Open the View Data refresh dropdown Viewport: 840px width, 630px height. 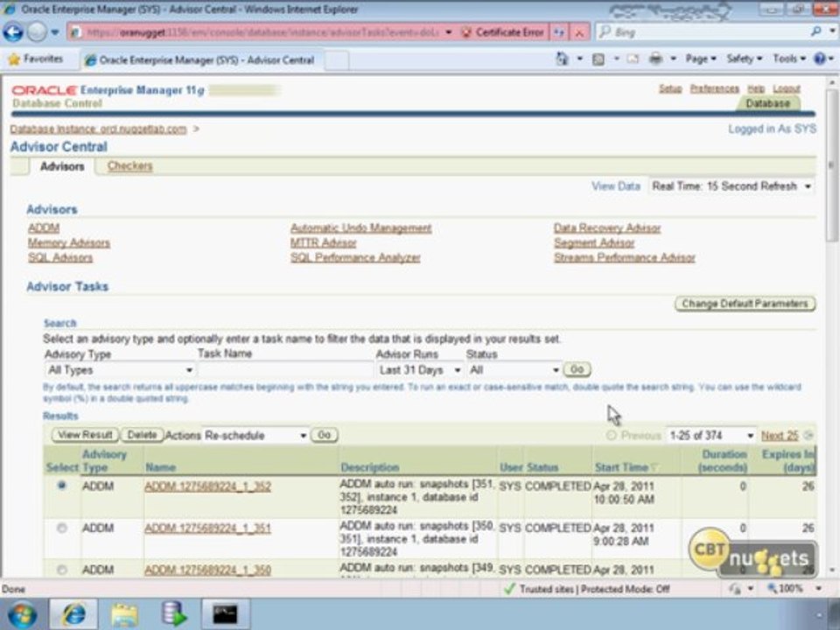(x=731, y=186)
